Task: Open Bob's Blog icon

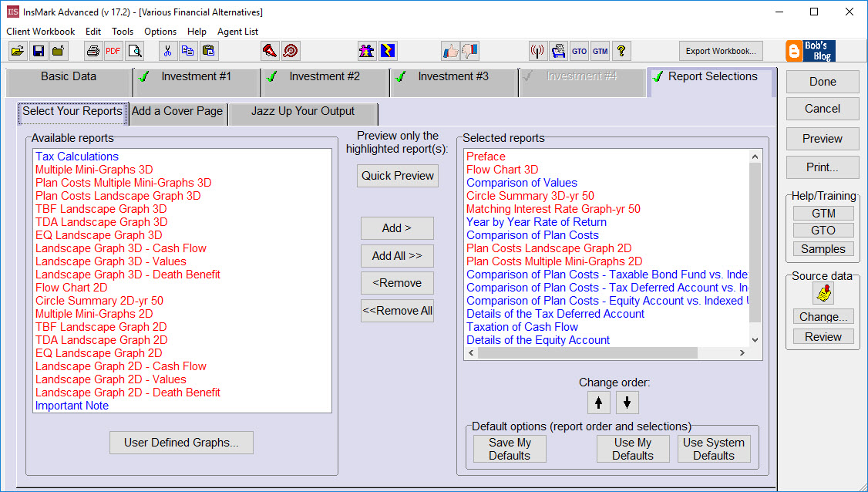Action: tap(809, 51)
